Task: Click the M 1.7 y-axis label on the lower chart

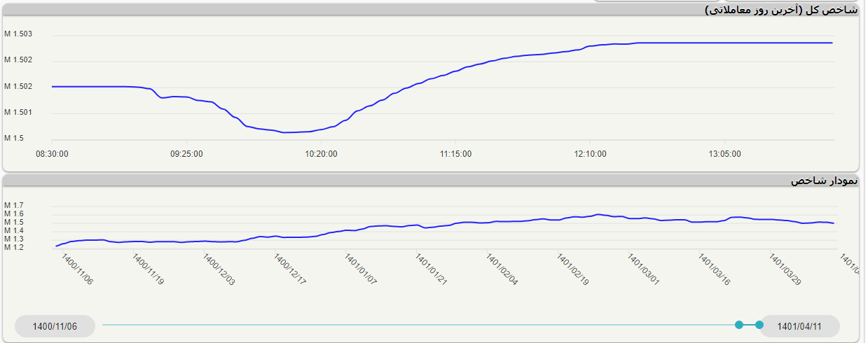Action: [x=14, y=206]
